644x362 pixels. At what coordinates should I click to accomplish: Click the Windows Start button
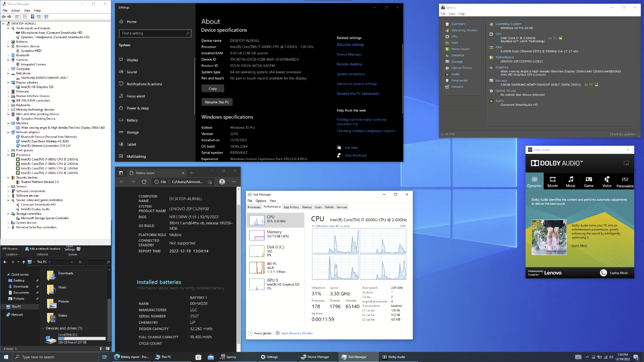click(6, 357)
